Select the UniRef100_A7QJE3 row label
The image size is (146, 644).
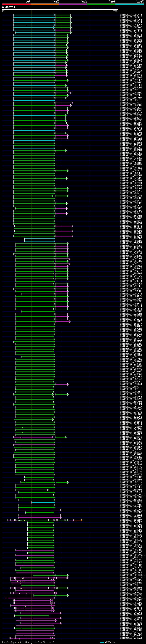coord(131,58)
